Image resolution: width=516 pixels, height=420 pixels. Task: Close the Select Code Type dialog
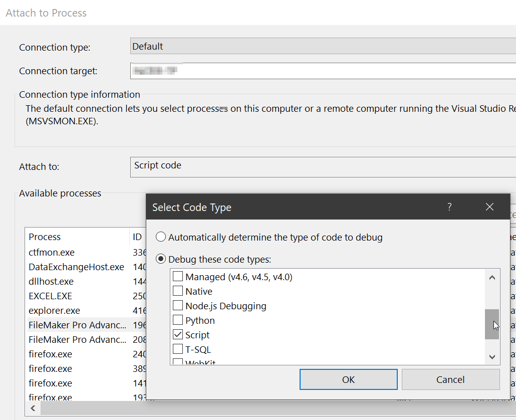pyautogui.click(x=489, y=206)
